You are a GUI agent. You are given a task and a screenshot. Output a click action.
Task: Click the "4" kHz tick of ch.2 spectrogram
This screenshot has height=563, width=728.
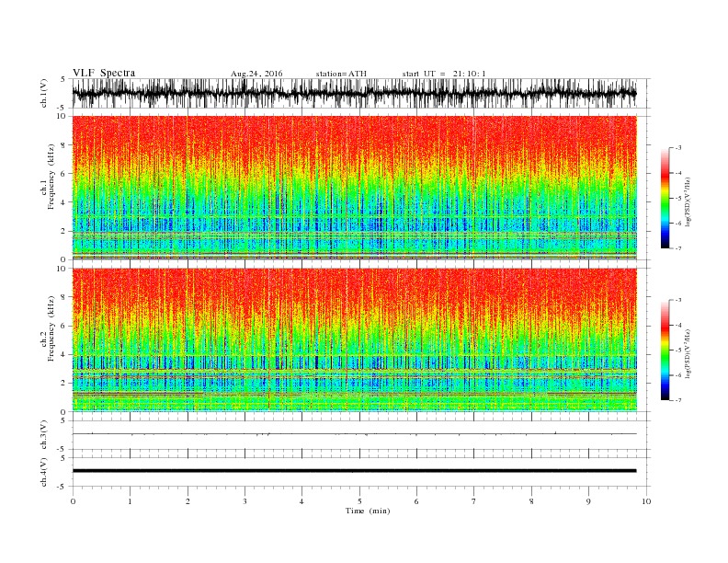tap(64, 355)
